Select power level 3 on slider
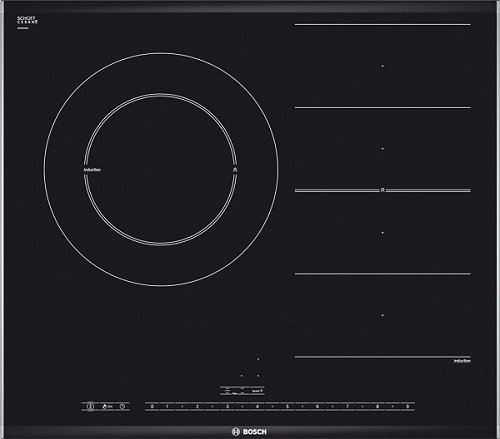Image resolution: width=500 pixels, height=439 pixels. click(x=227, y=406)
